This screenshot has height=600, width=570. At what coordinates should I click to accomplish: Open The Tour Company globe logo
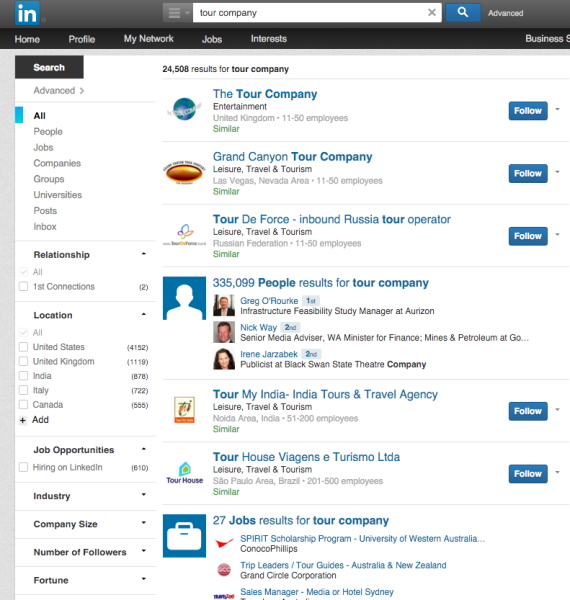[184, 109]
